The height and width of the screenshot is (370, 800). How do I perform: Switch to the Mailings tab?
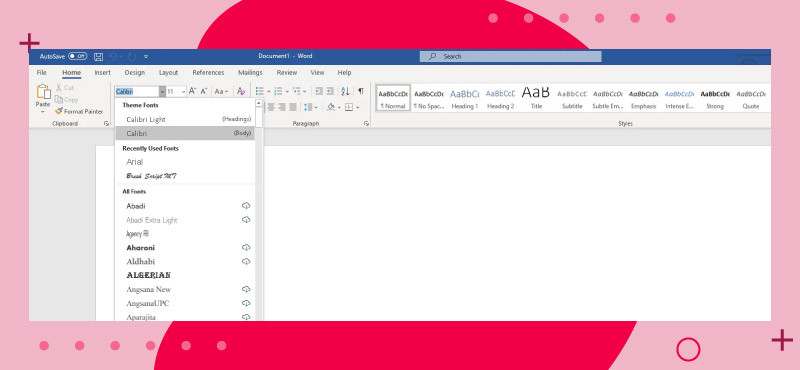coord(250,72)
